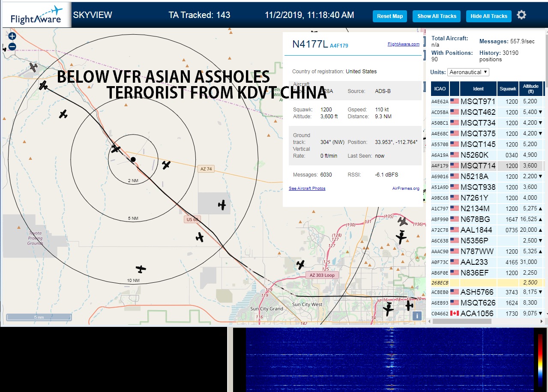
Task: Select the MSQT462 aircraft row
Action: (x=487, y=112)
